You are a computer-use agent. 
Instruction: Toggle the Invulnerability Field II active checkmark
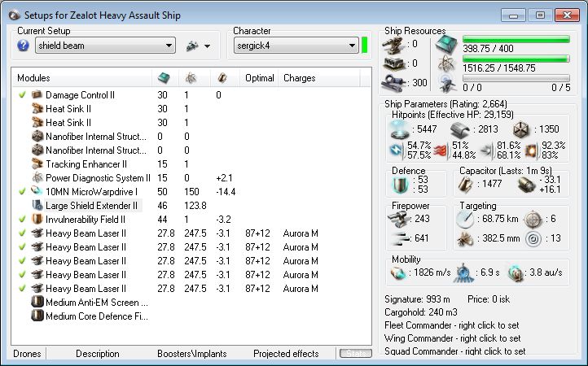click(x=22, y=219)
